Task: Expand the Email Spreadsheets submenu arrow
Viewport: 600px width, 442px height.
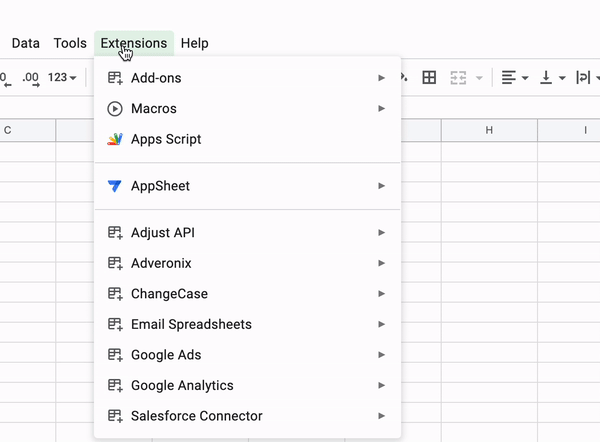Action: pyautogui.click(x=381, y=325)
